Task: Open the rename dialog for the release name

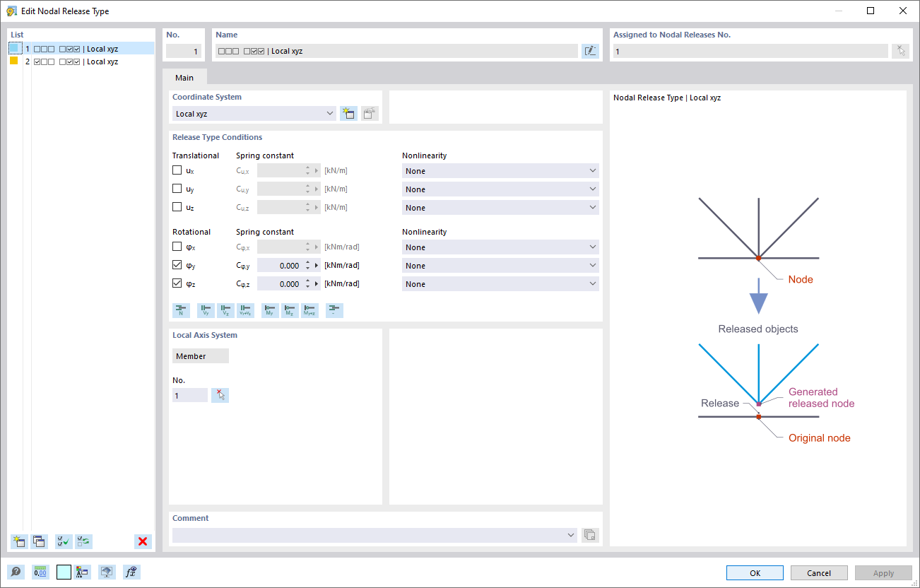Action: point(590,50)
